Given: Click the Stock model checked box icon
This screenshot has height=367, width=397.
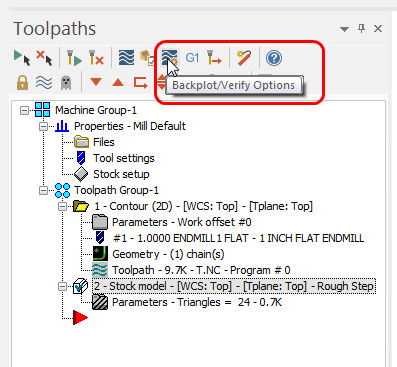Looking at the screenshot, I should (x=81, y=286).
